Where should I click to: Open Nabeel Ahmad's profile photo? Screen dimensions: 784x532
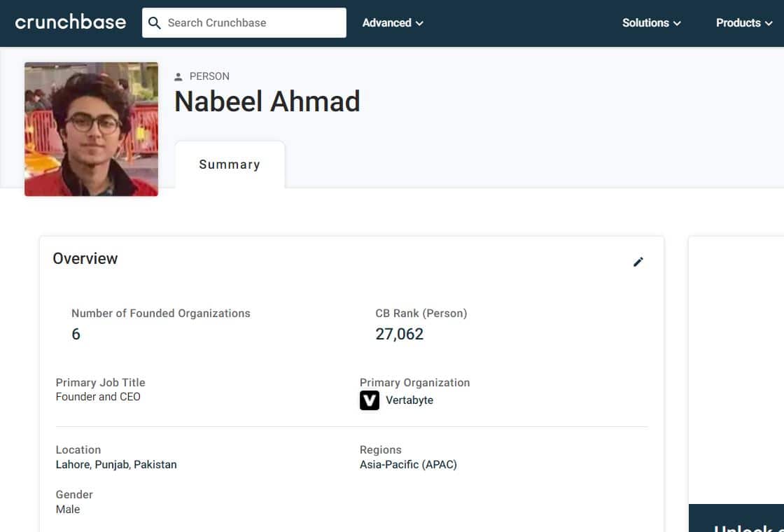coord(92,129)
